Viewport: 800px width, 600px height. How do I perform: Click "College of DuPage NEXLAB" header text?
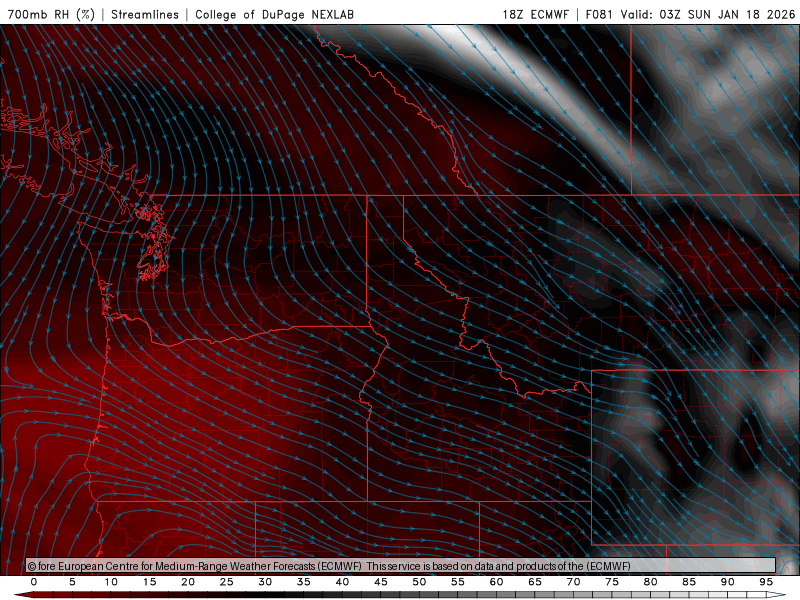[274, 14]
